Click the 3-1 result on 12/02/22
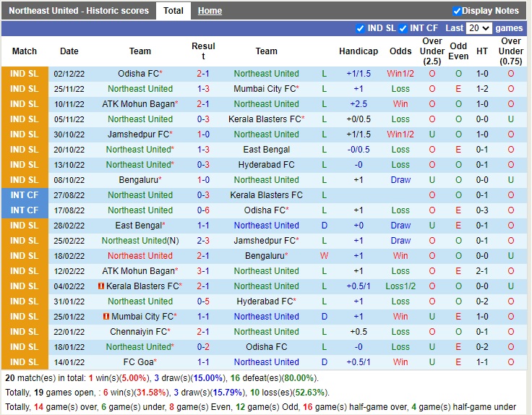 (203, 271)
